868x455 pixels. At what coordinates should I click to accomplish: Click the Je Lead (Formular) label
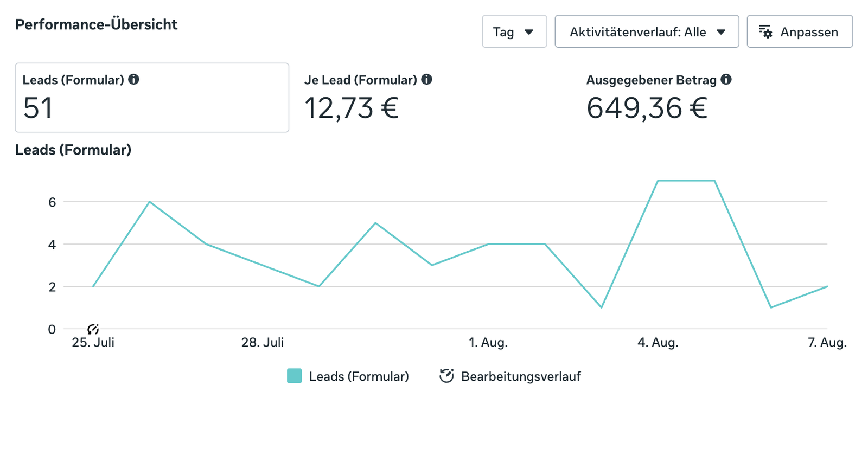tap(361, 80)
